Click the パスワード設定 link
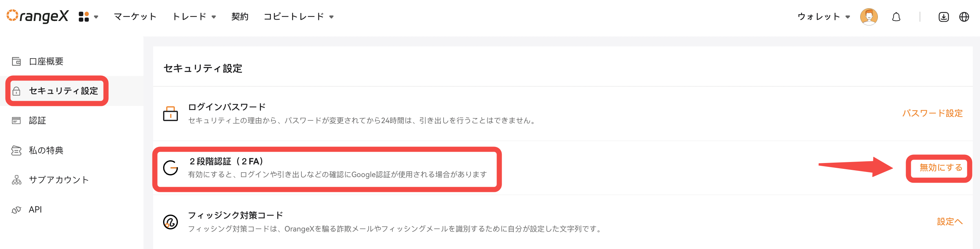This screenshot has height=249, width=980. tap(932, 113)
